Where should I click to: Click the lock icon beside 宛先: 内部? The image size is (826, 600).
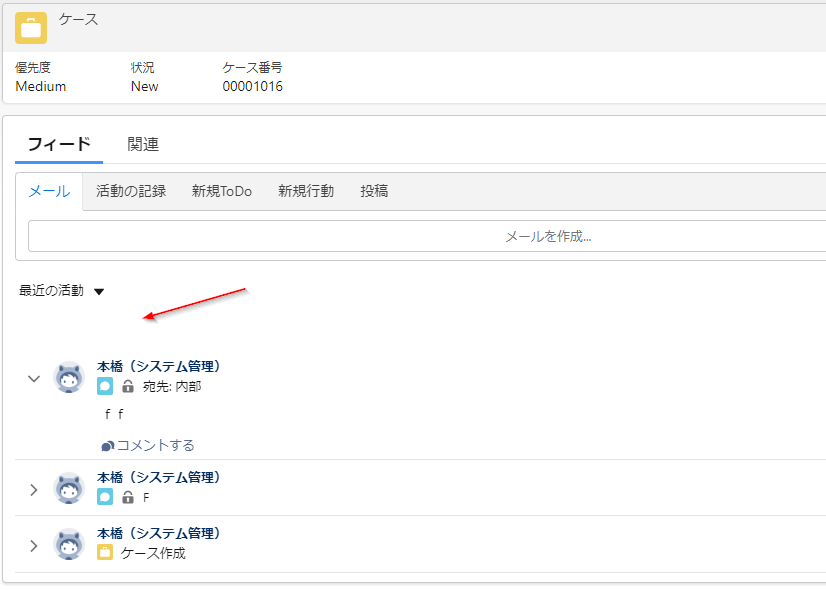point(128,387)
